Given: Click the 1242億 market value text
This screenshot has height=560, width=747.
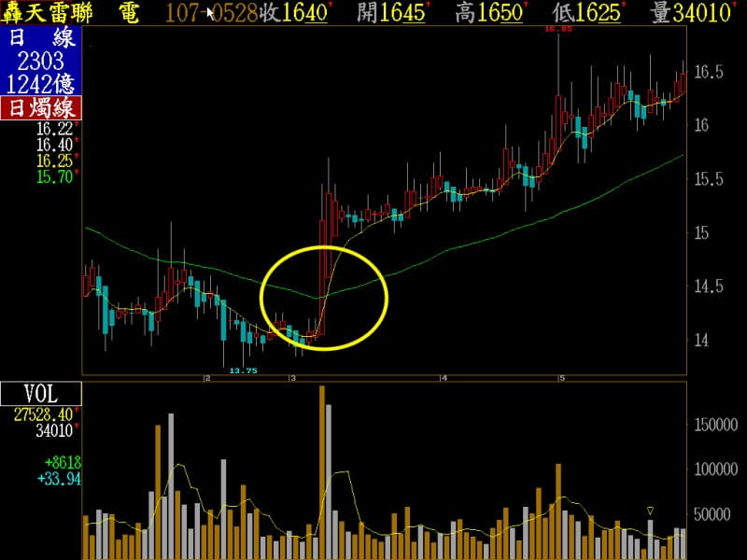Looking at the screenshot, I should tap(41, 83).
